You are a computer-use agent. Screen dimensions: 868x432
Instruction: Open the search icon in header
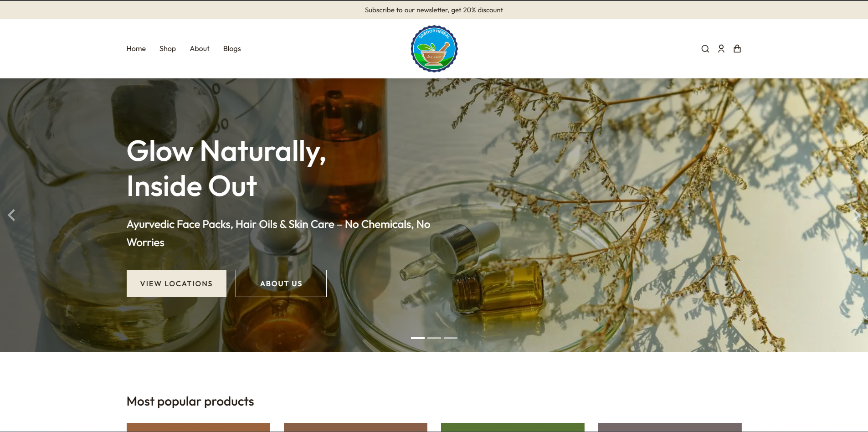click(x=705, y=49)
